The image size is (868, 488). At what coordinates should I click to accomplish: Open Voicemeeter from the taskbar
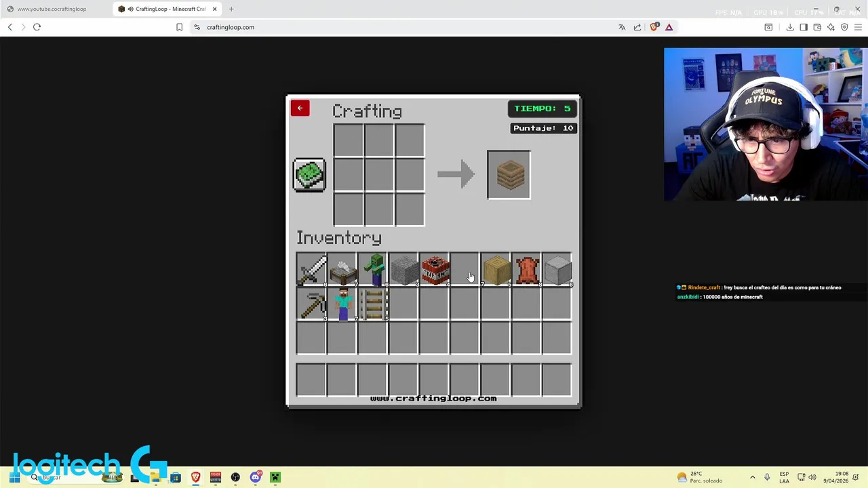tap(216, 477)
